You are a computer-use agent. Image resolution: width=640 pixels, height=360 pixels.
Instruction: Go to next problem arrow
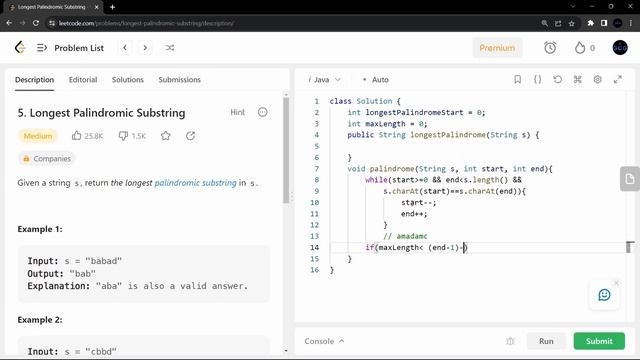click(x=145, y=48)
